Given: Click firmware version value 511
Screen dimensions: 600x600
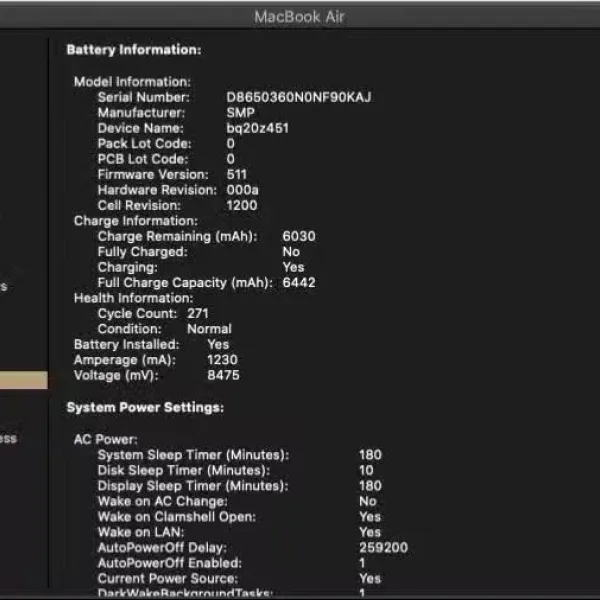Looking at the screenshot, I should [236, 174].
